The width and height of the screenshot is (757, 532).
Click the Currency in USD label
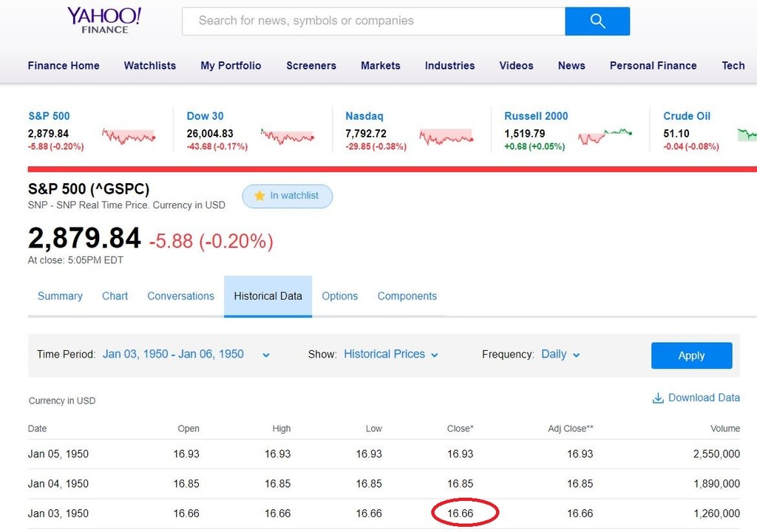click(x=62, y=400)
